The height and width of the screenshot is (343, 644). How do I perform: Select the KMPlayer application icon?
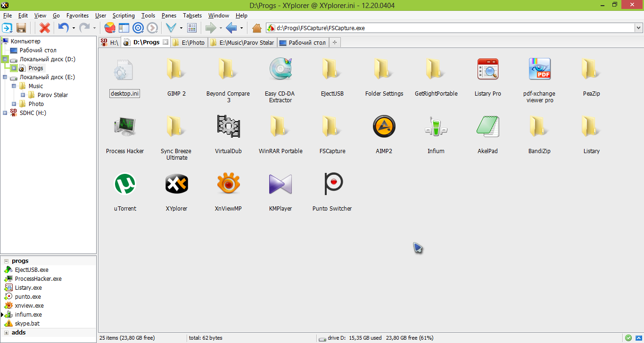pyautogui.click(x=281, y=184)
